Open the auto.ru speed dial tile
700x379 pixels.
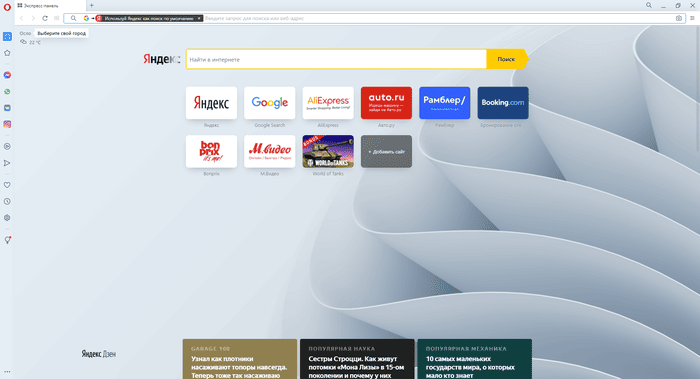coord(386,103)
